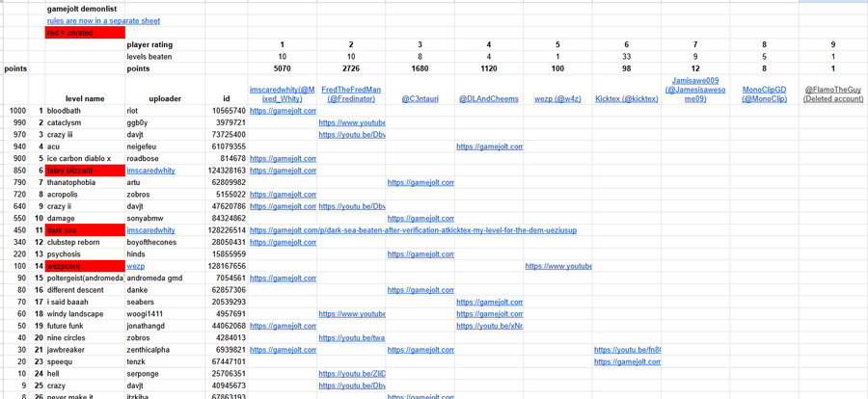The width and height of the screenshot is (868, 399).
Task: Open imscaredwhity (@Mixed_Whity) player link
Action: click(x=283, y=94)
